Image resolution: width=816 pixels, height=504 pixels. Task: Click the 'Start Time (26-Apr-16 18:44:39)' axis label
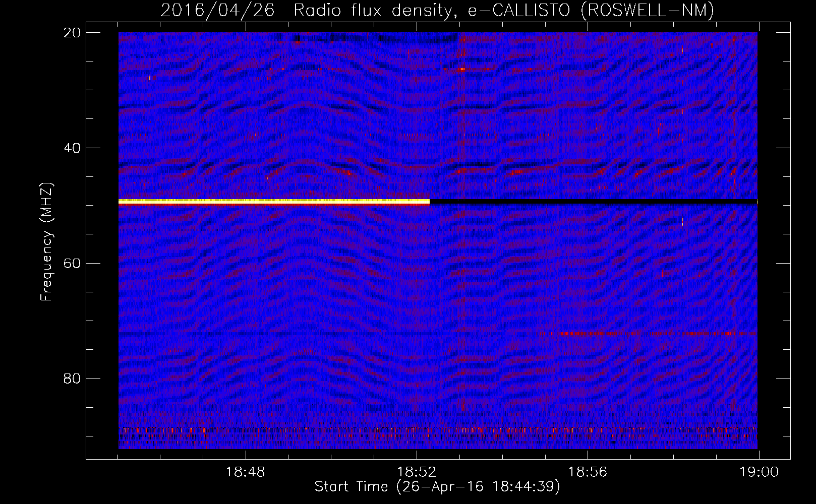437,487
